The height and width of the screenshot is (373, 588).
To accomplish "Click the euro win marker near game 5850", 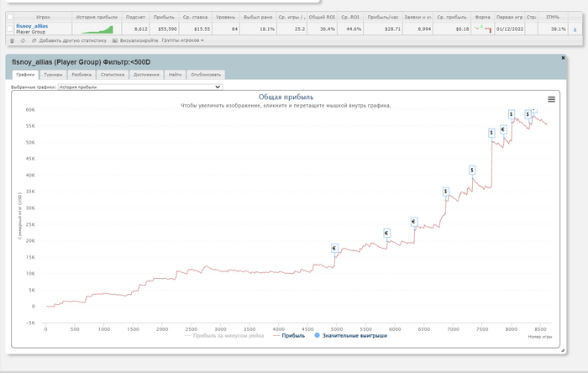I will [x=386, y=234].
